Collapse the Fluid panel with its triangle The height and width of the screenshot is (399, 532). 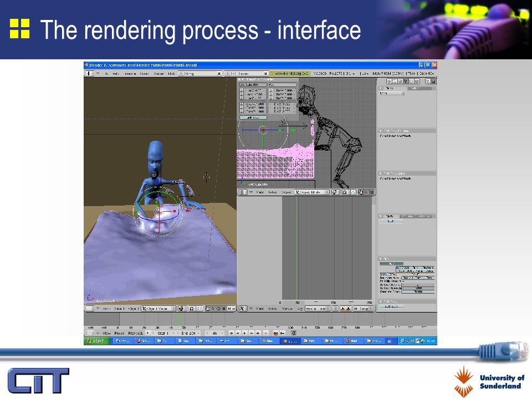380,259
